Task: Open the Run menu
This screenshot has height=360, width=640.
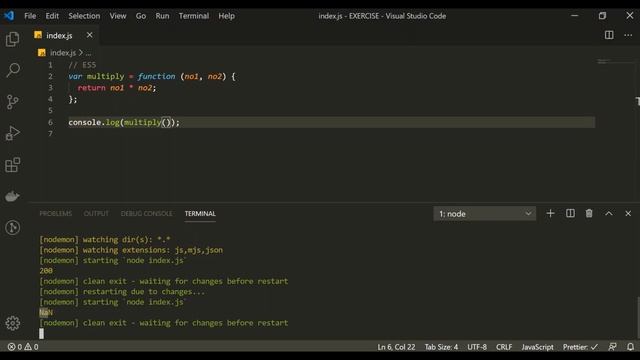Action: pyautogui.click(x=162, y=16)
